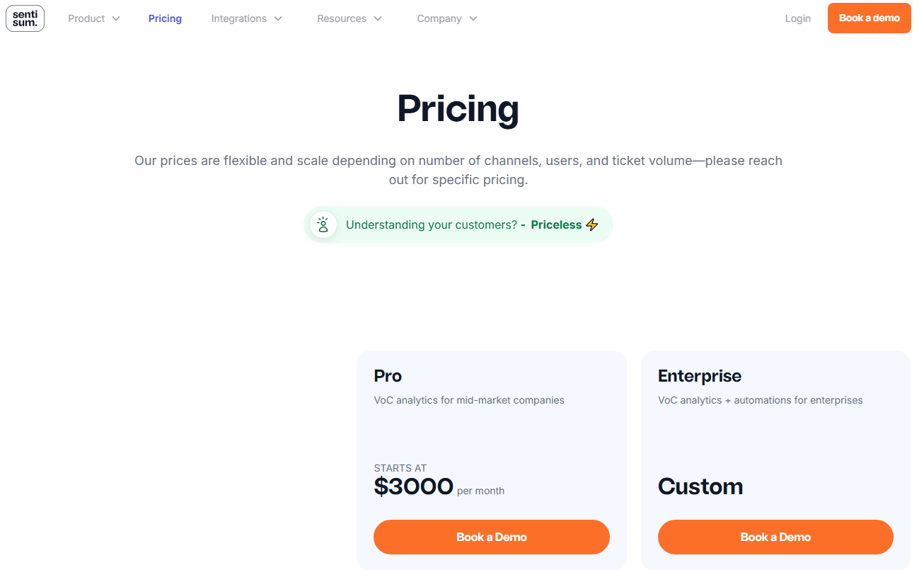Click the customer icon in the green banner
The height and width of the screenshot is (570, 924).
pyautogui.click(x=323, y=224)
